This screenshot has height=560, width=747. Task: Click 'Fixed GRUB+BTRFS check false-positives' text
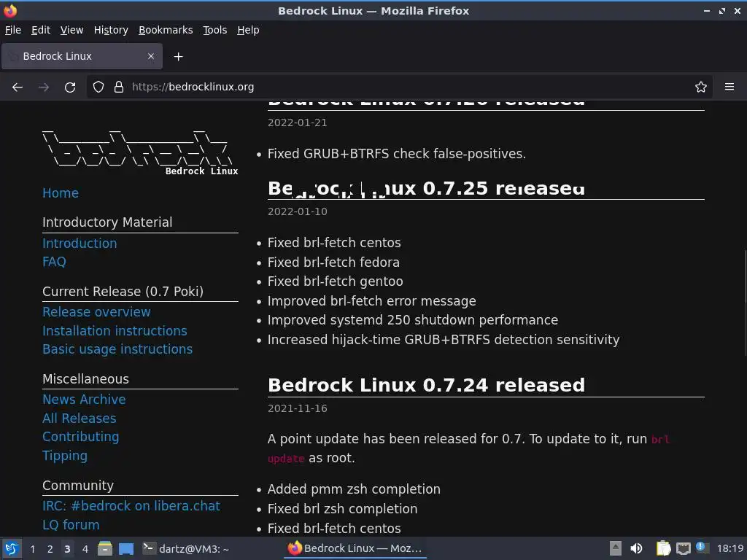[x=397, y=154]
